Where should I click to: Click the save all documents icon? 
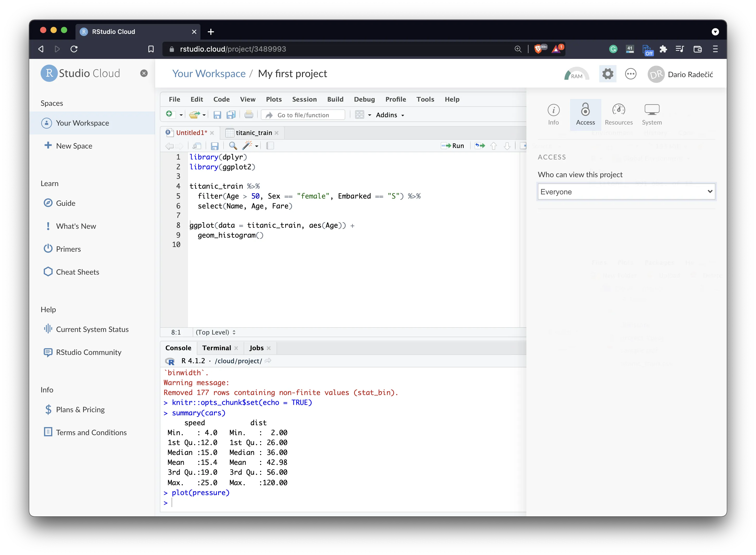pos(231,115)
